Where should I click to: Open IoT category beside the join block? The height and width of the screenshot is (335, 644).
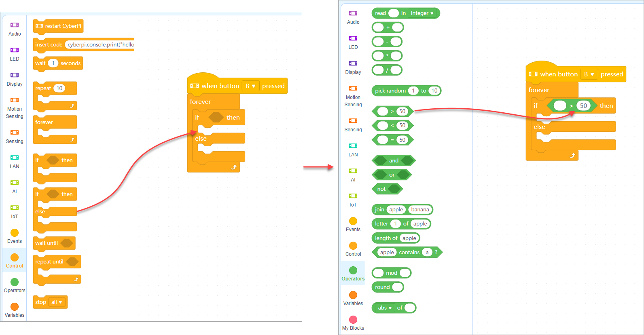353,200
